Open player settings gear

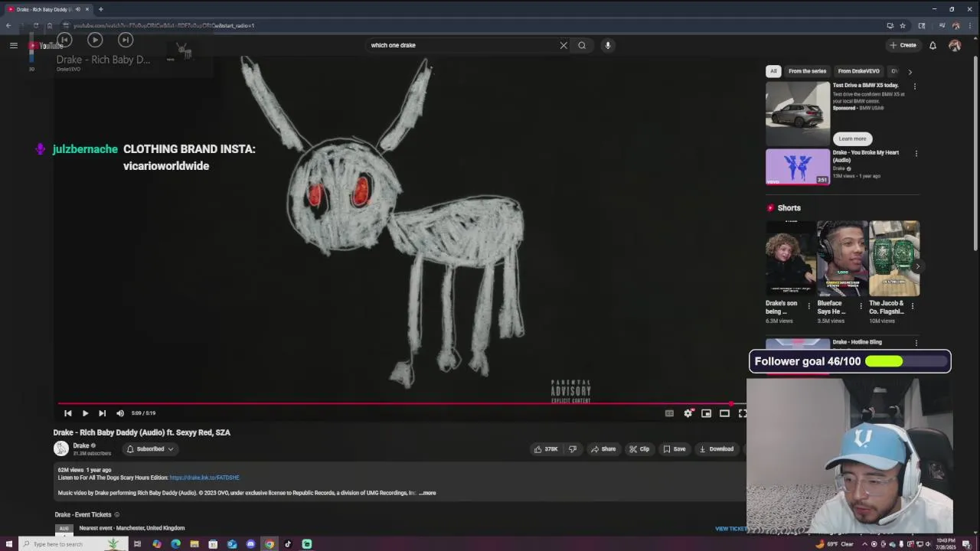[x=688, y=413]
